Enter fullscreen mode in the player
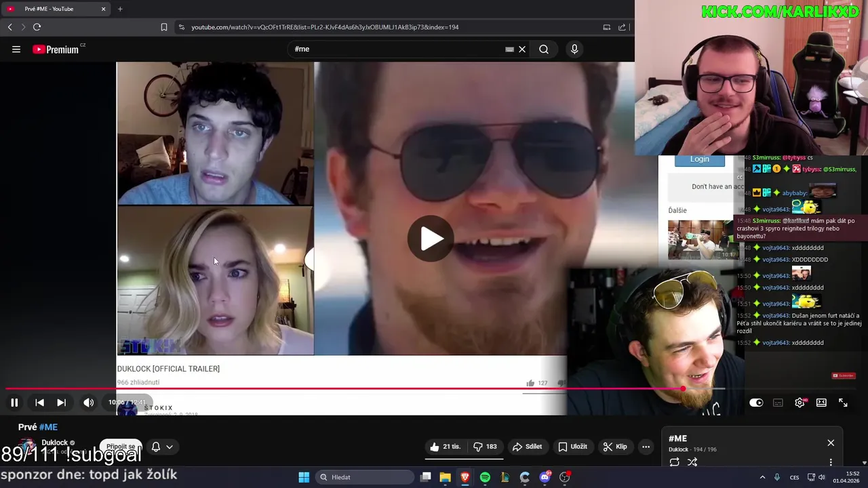This screenshot has height=488, width=868. pyautogui.click(x=843, y=403)
